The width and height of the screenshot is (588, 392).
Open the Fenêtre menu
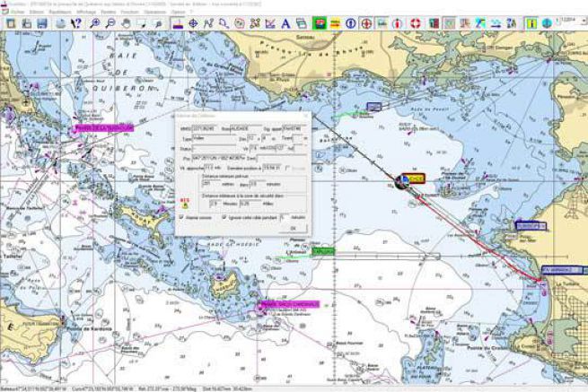click(x=109, y=12)
